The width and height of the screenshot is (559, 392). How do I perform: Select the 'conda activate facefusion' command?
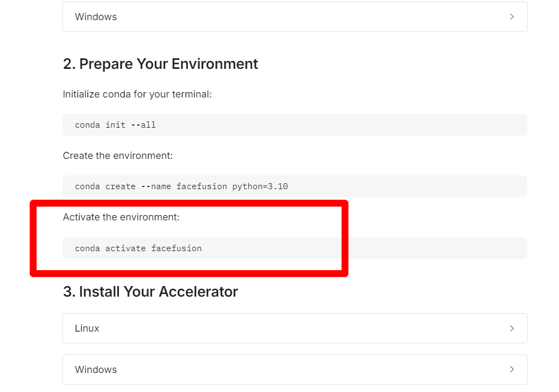pyautogui.click(x=138, y=248)
